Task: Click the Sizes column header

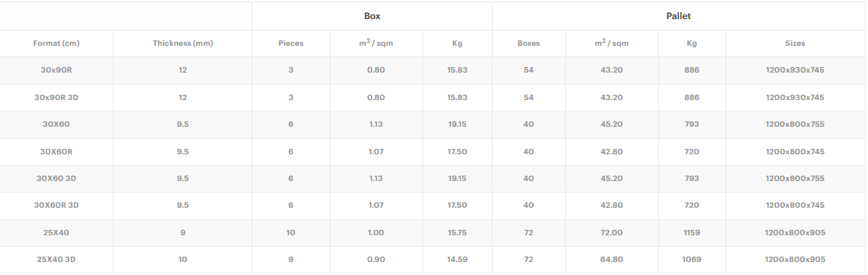Action: coord(795,44)
